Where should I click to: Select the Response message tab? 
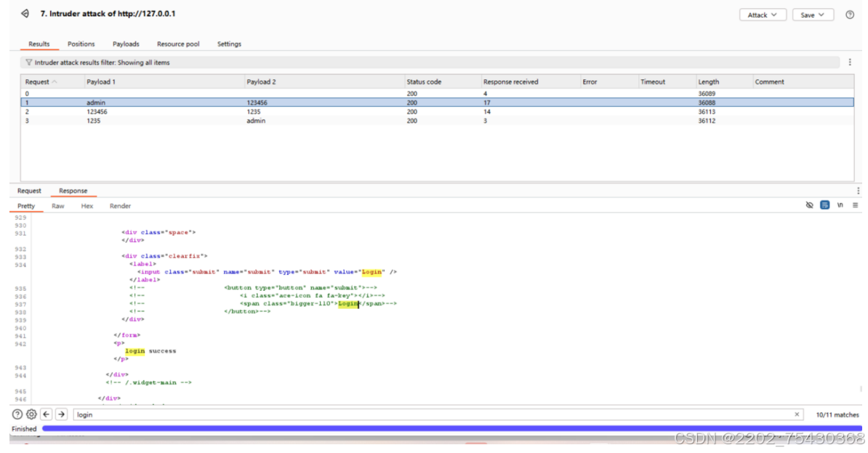73,191
